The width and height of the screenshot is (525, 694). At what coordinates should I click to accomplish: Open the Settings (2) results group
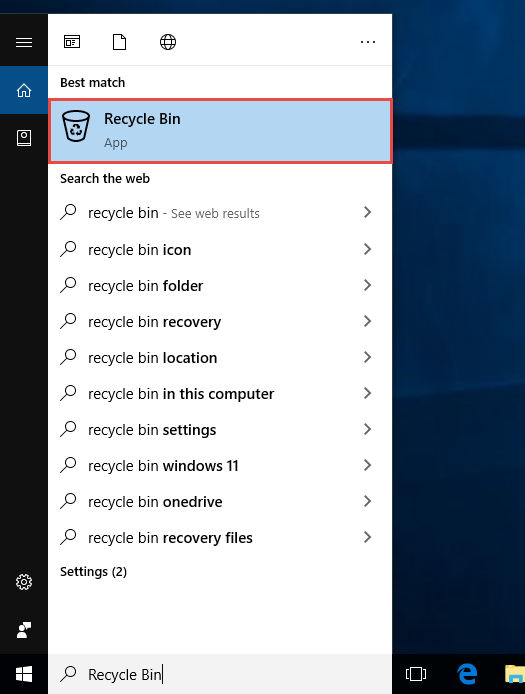coord(93,572)
